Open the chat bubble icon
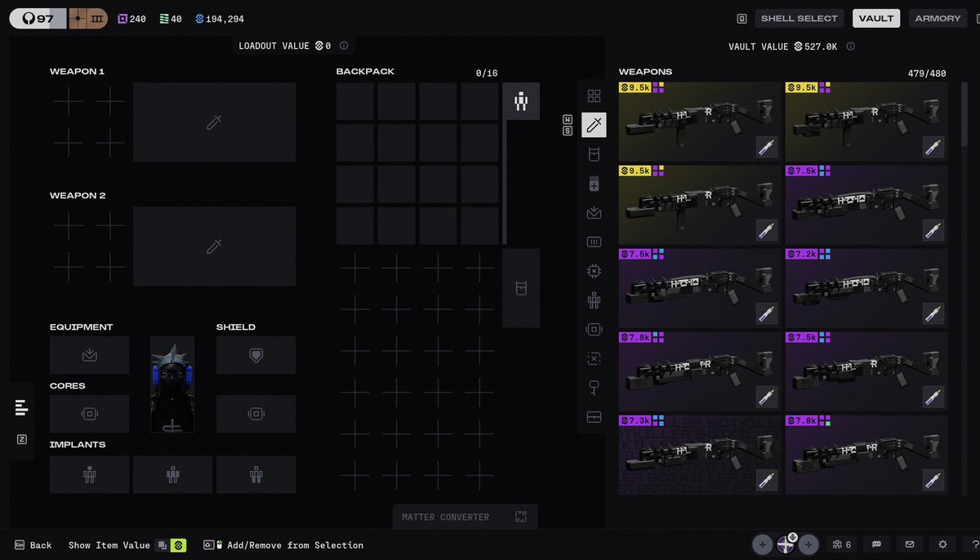Image resolution: width=980 pixels, height=560 pixels. [876, 544]
